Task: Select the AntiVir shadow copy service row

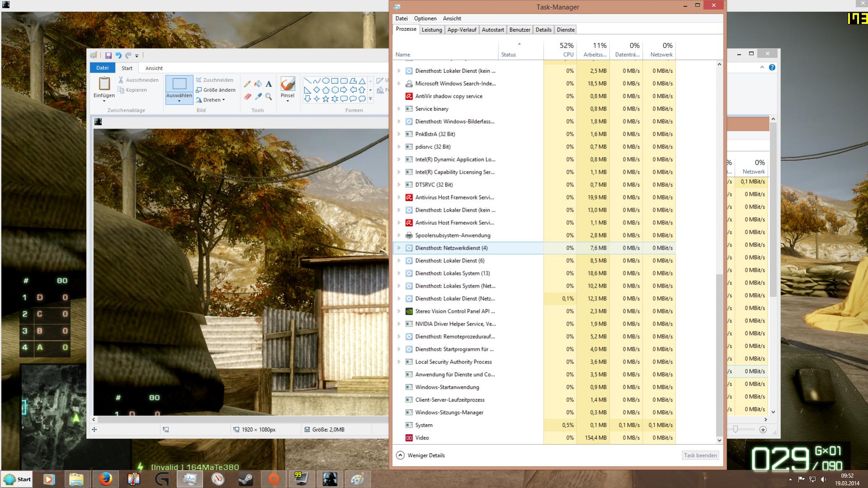Action: point(535,96)
